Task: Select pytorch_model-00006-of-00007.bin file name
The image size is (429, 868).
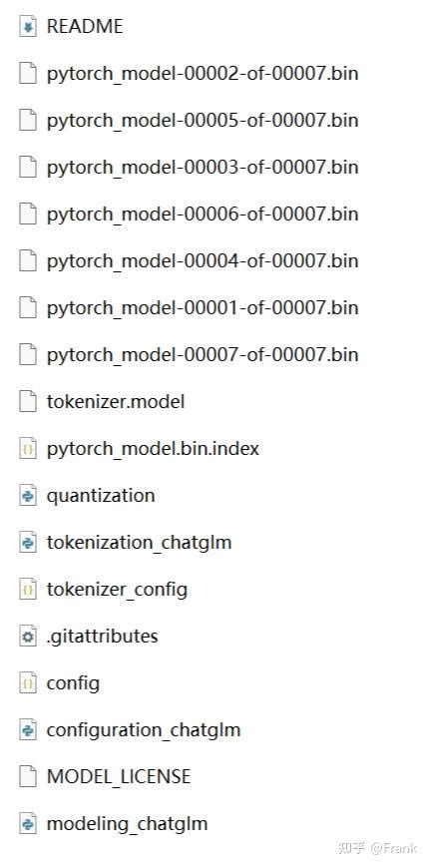Action: pos(203,215)
